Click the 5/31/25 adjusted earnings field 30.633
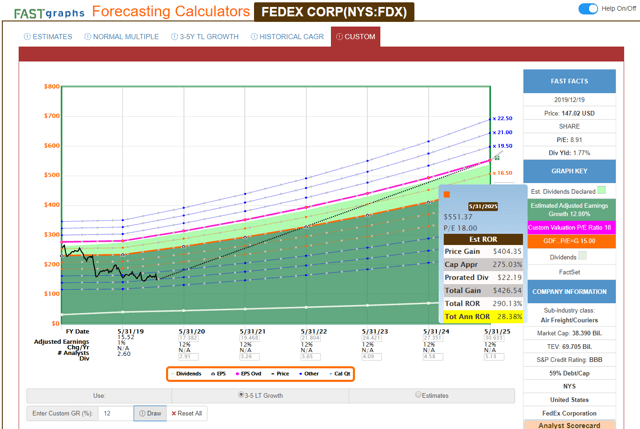 coord(494,338)
